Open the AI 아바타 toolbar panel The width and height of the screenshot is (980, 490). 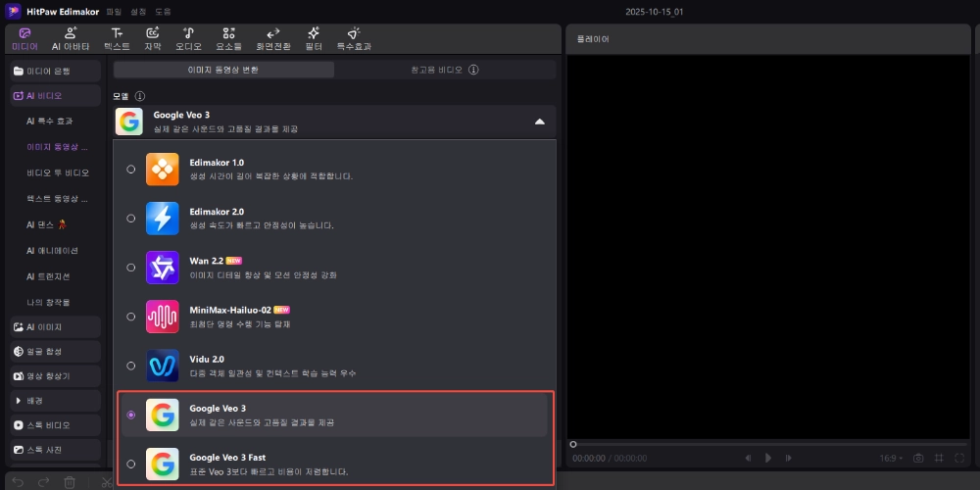[71, 38]
